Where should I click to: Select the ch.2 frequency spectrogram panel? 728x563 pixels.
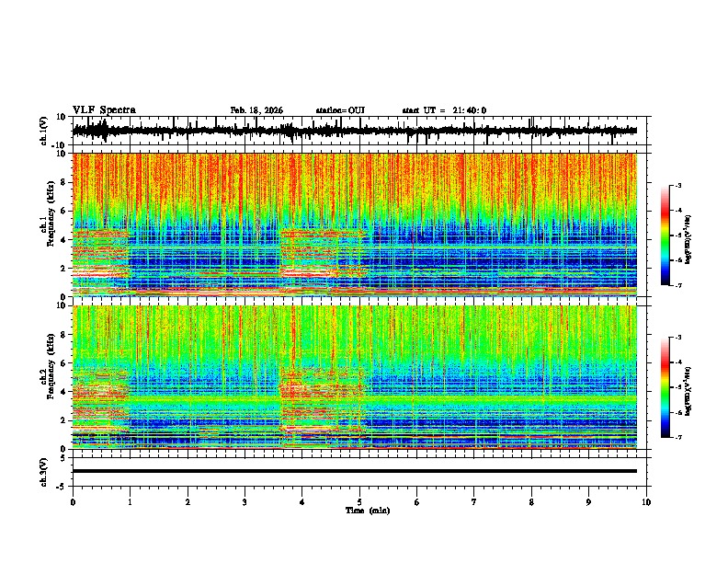355,377
